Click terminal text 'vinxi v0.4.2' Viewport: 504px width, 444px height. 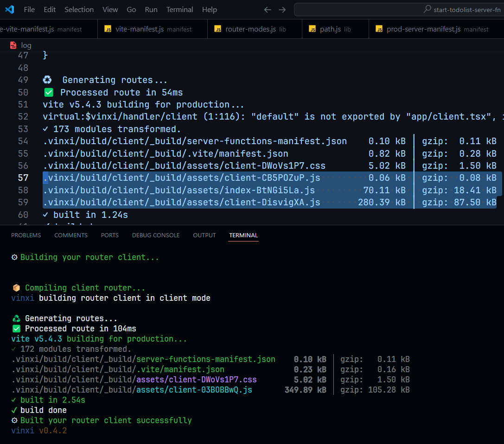tap(39, 431)
